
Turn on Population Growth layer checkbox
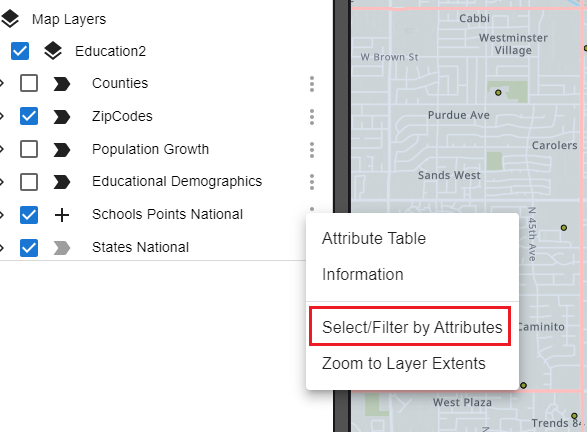pyautogui.click(x=29, y=149)
